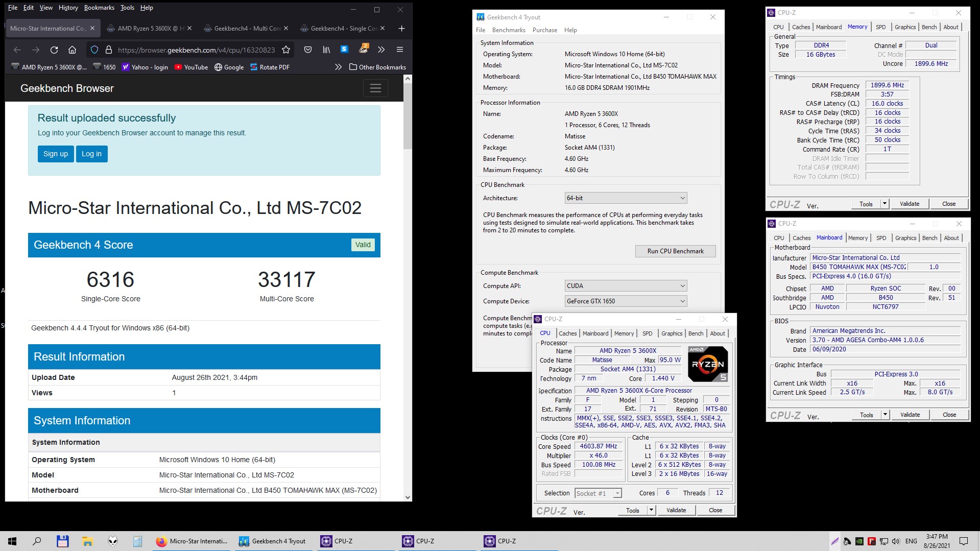Expand Tools arrow in CPU-Z CPU window
This screenshot has width=980, height=551.
point(651,510)
